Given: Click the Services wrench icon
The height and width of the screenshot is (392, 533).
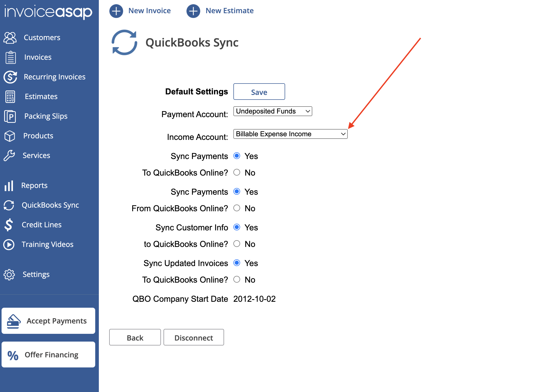Looking at the screenshot, I should (9, 155).
